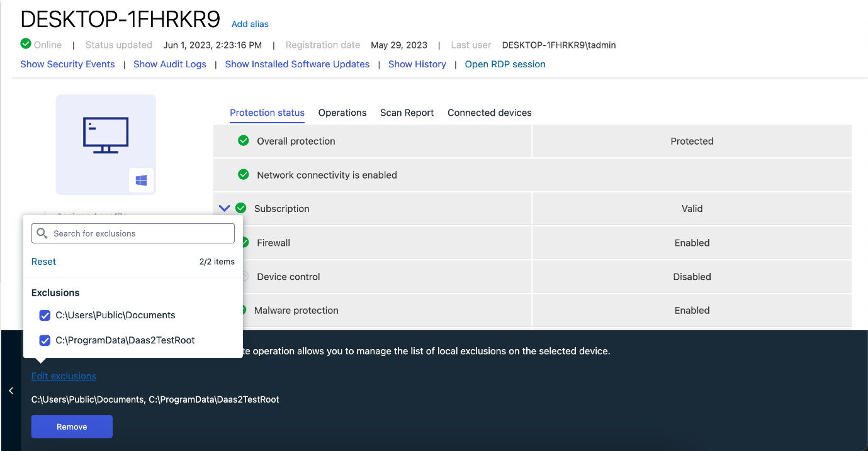Screen dimensions: 868x451
Task: Click the left arrow on dark panel
Action: point(11,391)
